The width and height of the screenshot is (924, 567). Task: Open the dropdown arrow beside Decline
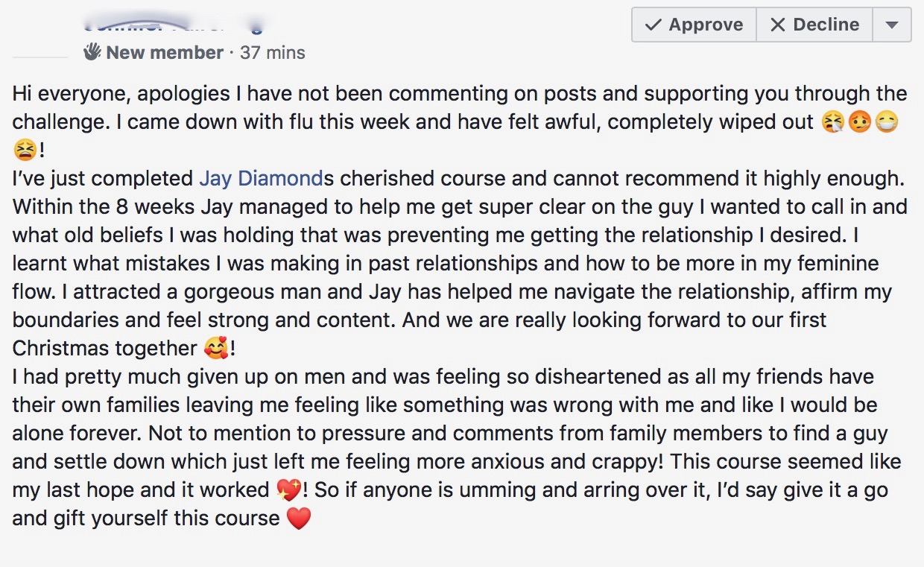click(892, 25)
